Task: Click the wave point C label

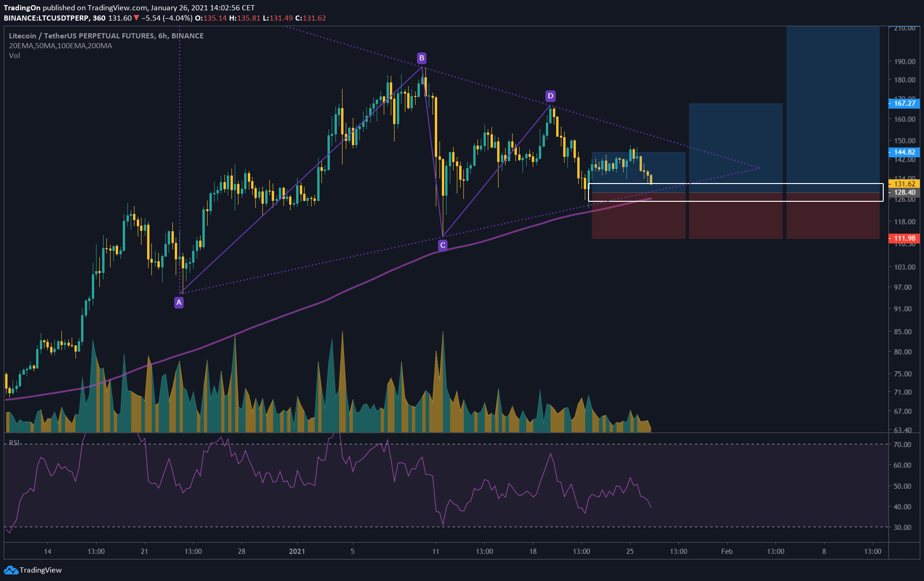Action: pos(443,245)
